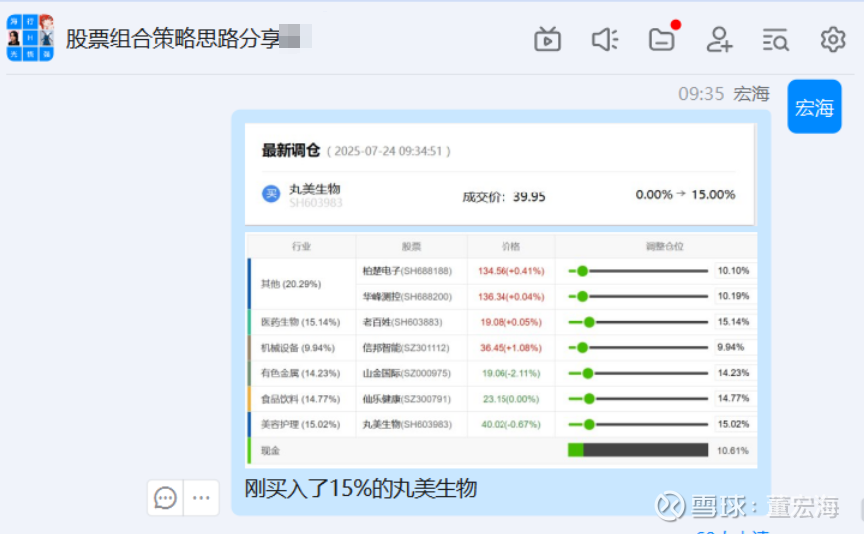Click the 10.61% cash percentage

pos(732,451)
